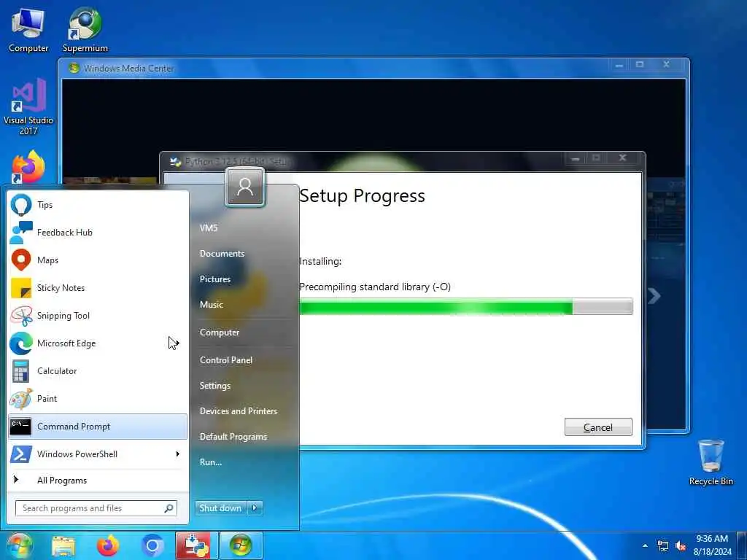The image size is (747, 560).
Task: Expand All Programs list
Action: pyautogui.click(x=98, y=481)
